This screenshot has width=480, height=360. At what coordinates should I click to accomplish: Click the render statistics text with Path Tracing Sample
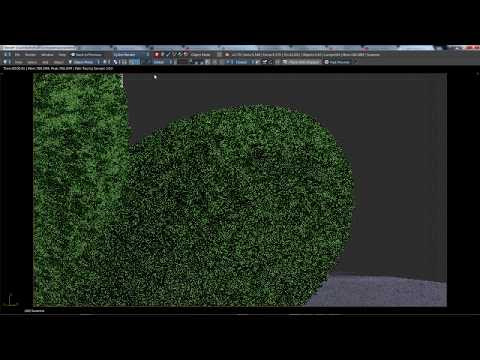click(58, 68)
